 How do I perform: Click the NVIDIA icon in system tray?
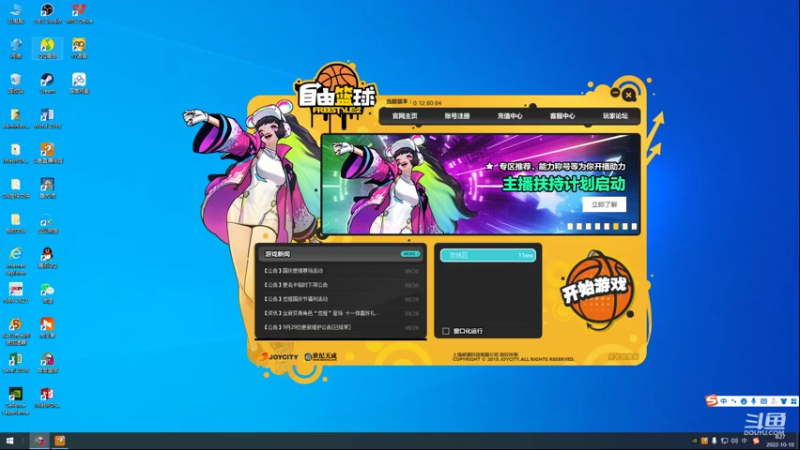tap(694, 441)
